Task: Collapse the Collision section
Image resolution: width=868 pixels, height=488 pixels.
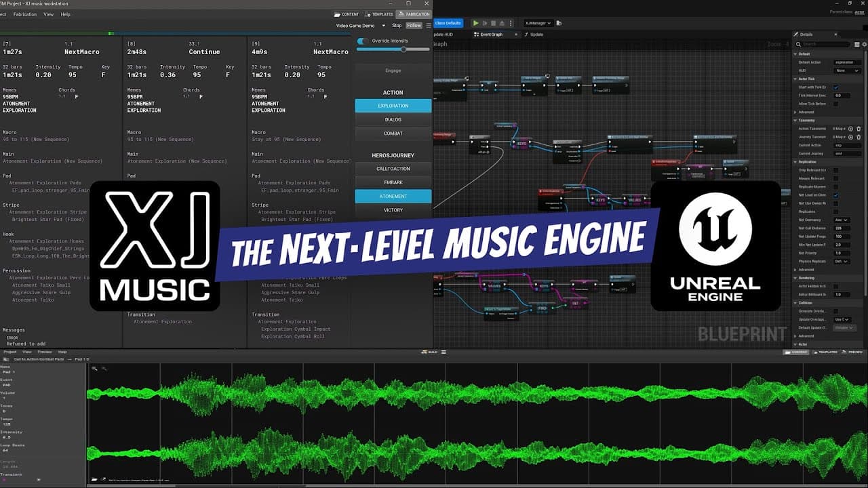Action: 795,303
